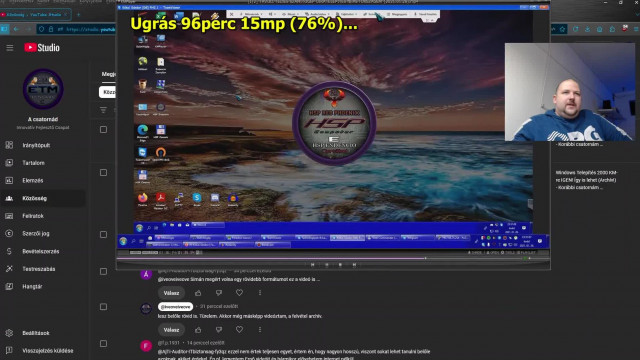This screenshot has width=640, height=360.
Task: Heart the 'lesz belőle rövid is' comment
Action: 239,329
